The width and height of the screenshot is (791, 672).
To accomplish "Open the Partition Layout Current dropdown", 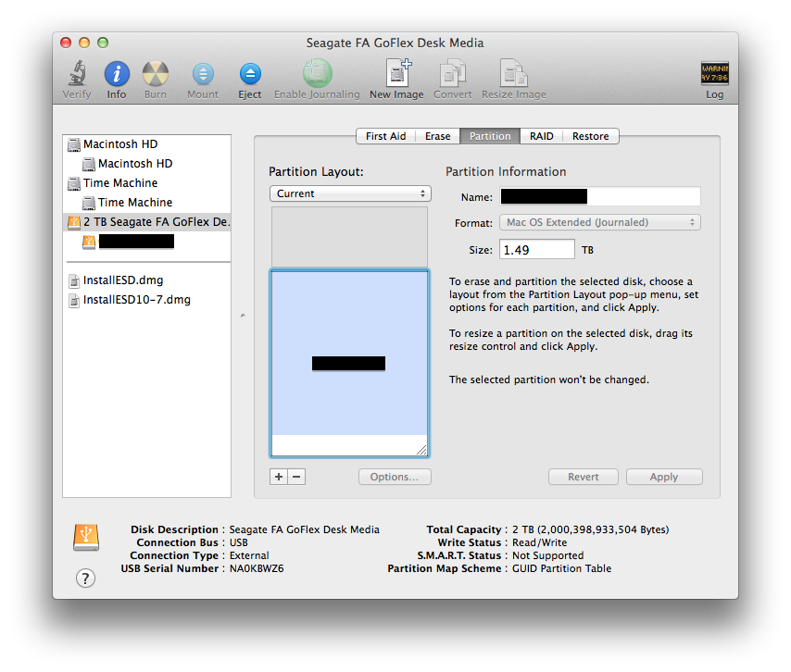I will point(350,193).
